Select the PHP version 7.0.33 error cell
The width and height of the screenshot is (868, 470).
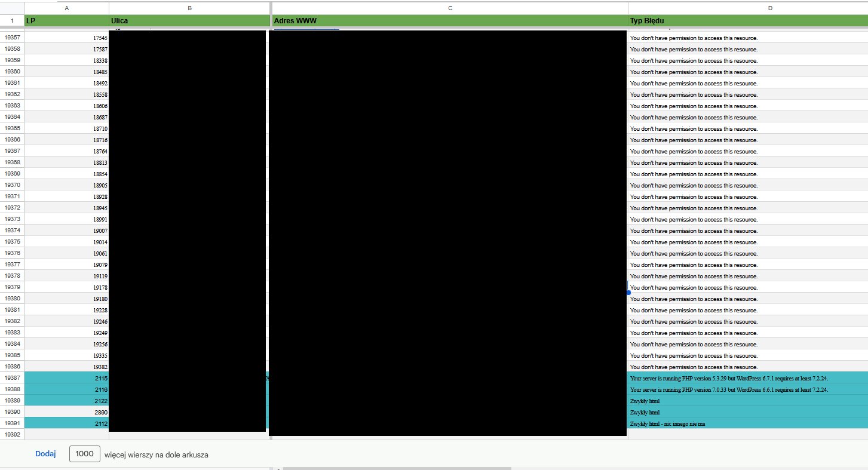(x=747, y=390)
